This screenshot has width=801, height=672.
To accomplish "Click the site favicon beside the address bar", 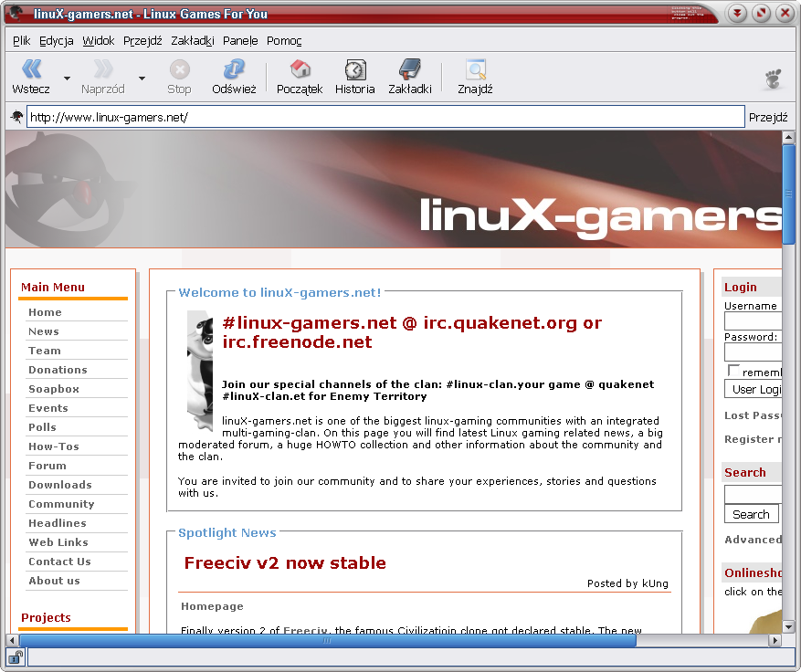I will [16, 117].
